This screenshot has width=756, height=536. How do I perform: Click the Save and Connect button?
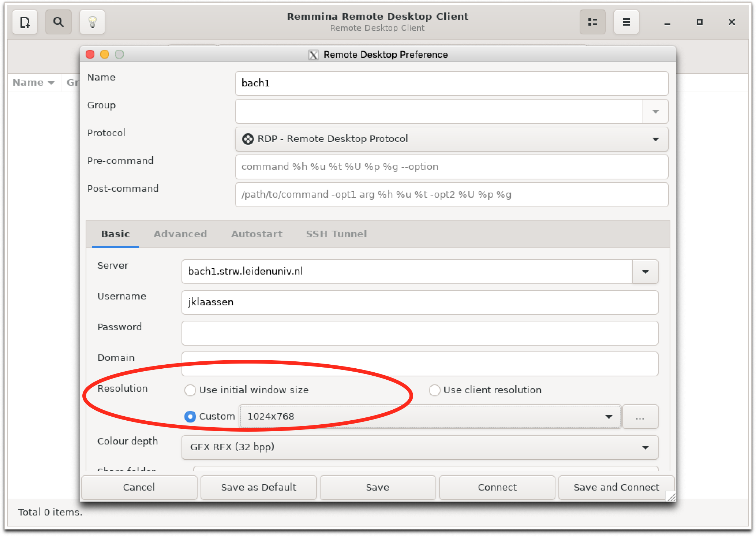(616, 487)
